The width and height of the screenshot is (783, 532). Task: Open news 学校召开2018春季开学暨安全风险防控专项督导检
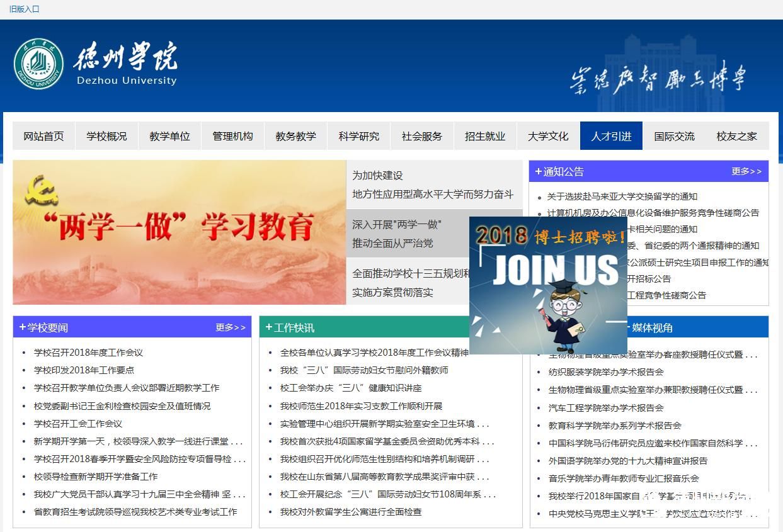pos(140,459)
